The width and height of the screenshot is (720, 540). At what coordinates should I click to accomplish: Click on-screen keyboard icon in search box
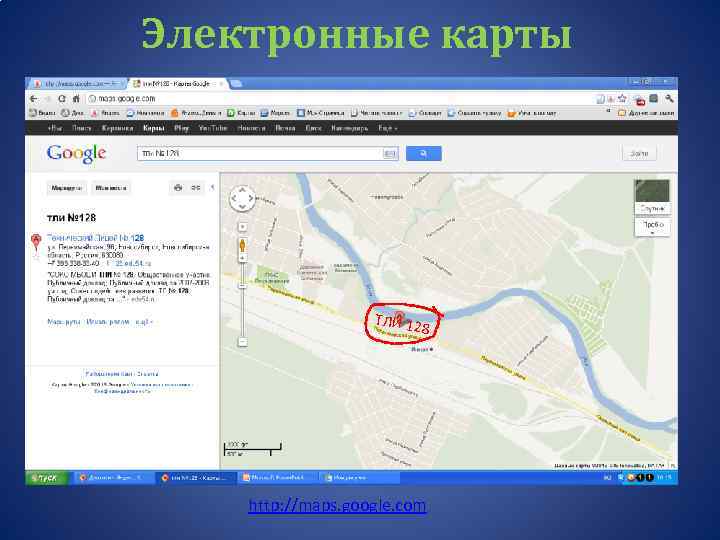click(390, 154)
